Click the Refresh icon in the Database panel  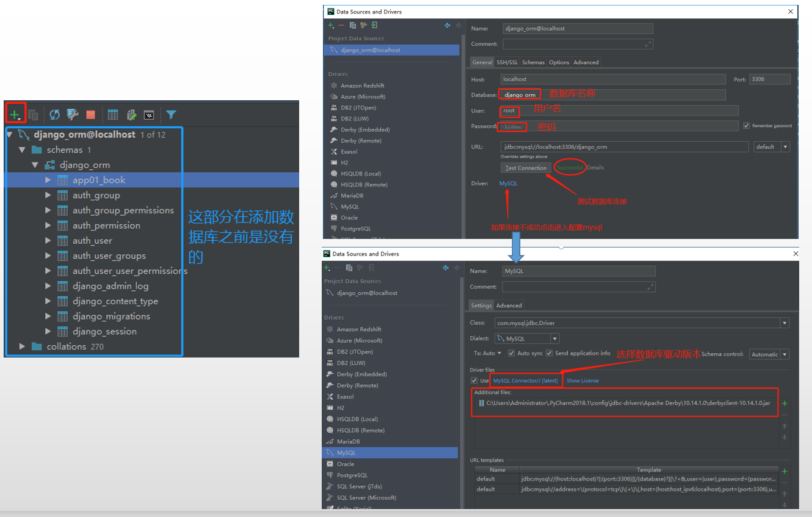tap(55, 114)
